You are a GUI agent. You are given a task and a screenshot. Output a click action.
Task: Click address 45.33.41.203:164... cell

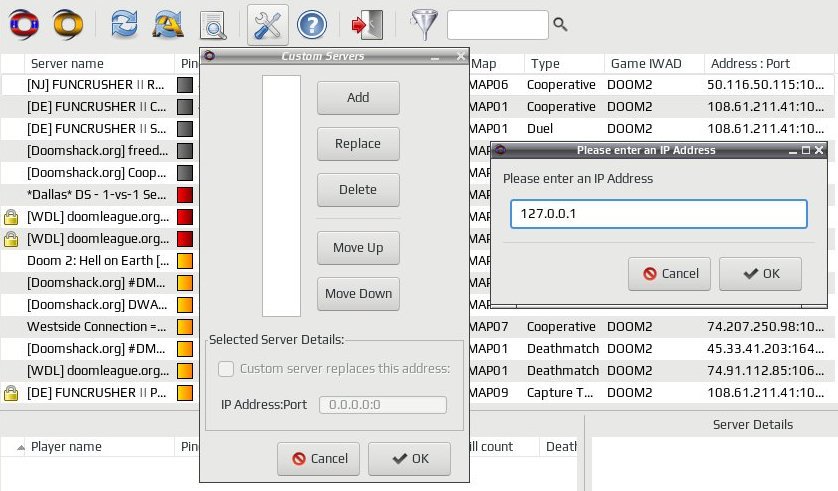pos(765,348)
